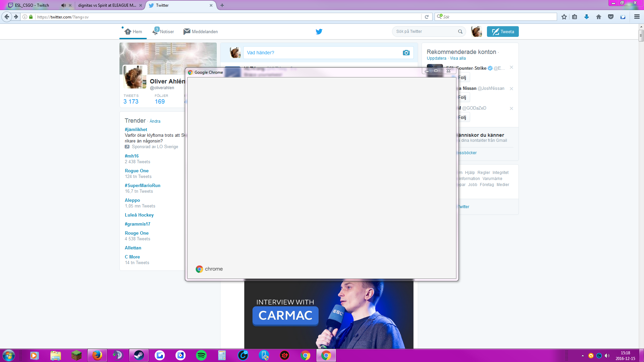
Task: Open Alettan trend
Action: tap(133, 248)
